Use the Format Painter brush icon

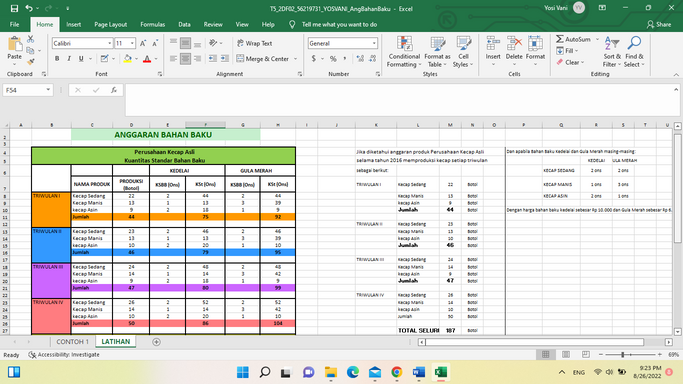click(30, 61)
